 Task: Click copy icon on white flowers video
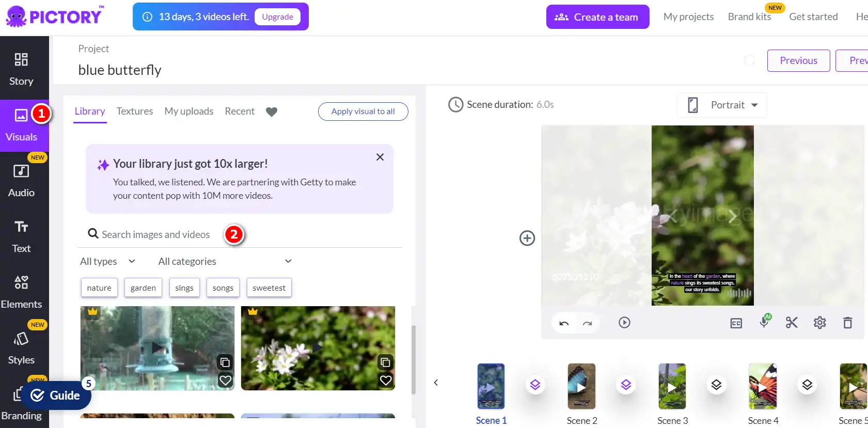click(386, 362)
